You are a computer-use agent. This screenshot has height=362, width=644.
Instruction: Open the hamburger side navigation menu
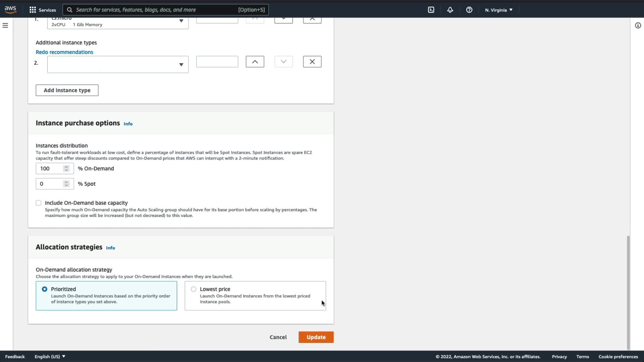(5, 25)
